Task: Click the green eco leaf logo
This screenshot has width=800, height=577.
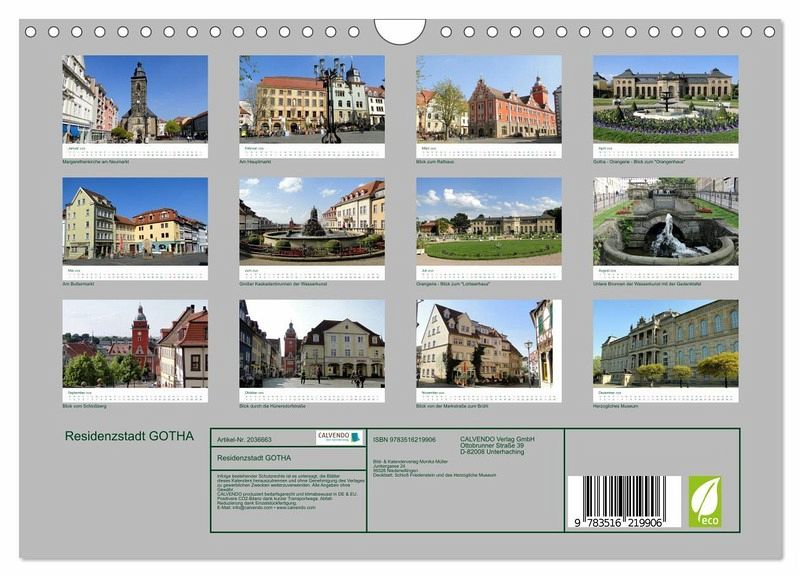Action: pos(705,501)
